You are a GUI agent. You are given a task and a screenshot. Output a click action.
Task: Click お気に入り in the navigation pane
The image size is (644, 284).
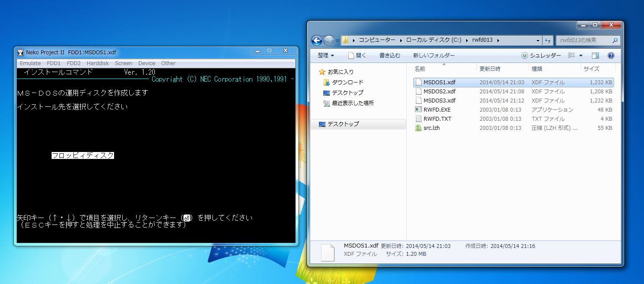(x=340, y=72)
